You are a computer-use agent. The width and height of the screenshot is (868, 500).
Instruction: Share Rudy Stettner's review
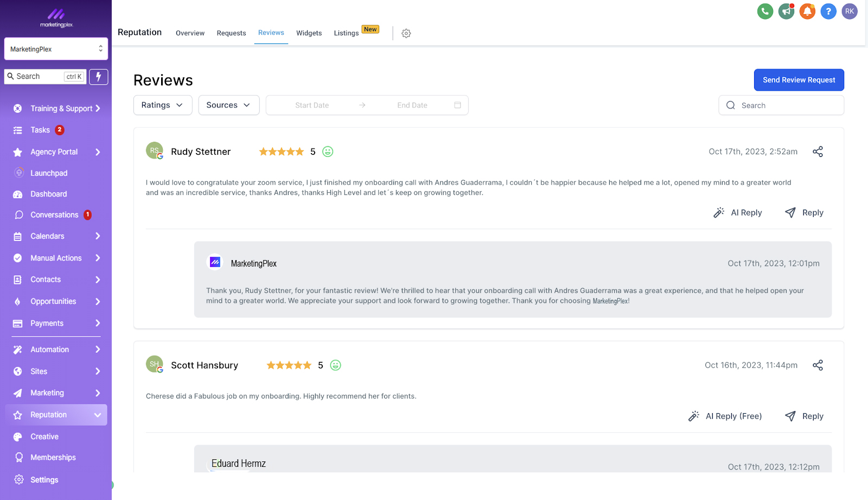point(818,151)
